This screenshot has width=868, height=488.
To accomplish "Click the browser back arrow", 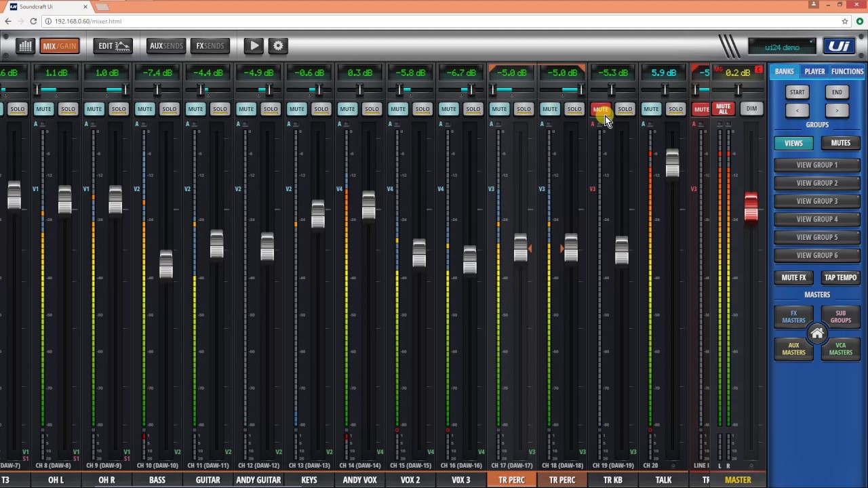I will [x=8, y=21].
